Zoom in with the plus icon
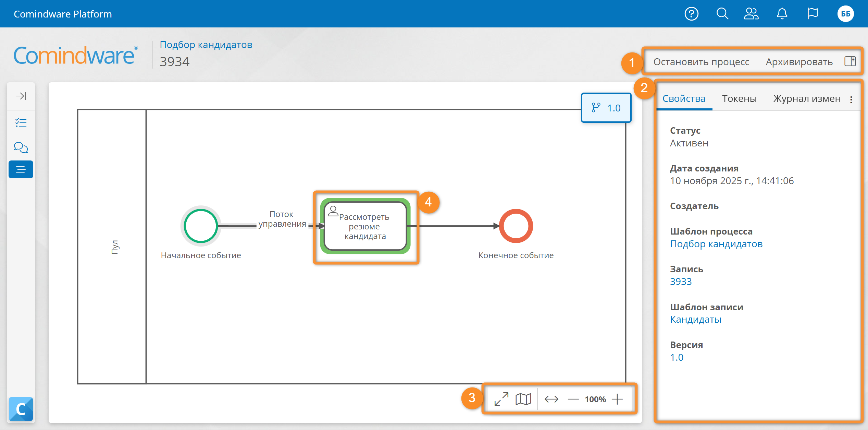 point(617,399)
